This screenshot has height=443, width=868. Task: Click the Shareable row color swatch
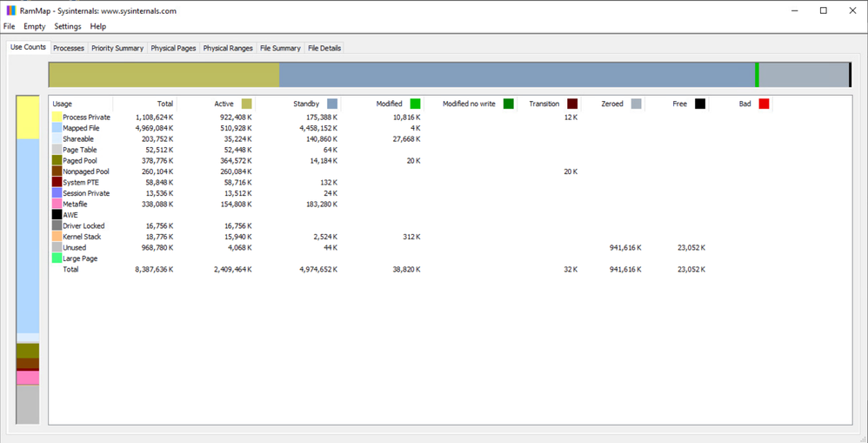pos(57,139)
